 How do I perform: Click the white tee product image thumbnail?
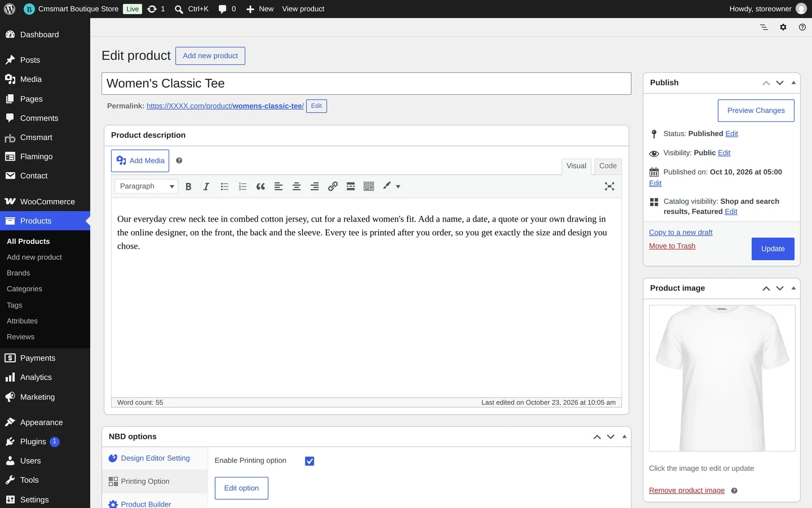click(x=722, y=378)
